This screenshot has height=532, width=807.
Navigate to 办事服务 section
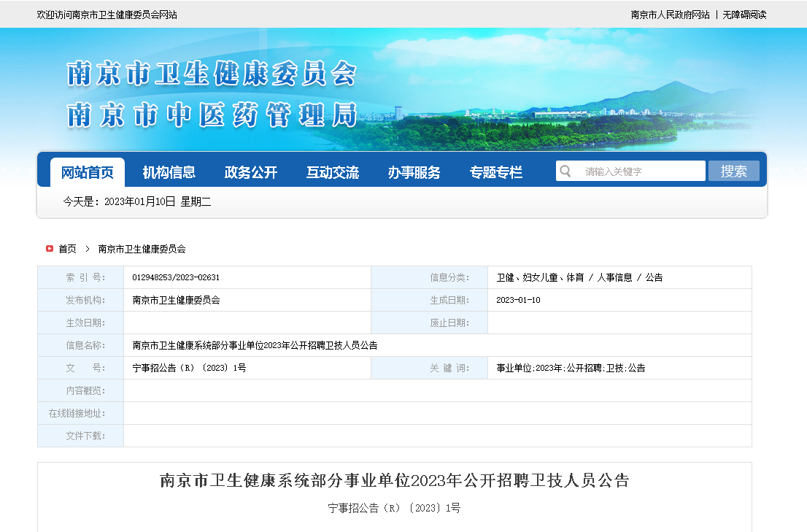[x=414, y=172]
